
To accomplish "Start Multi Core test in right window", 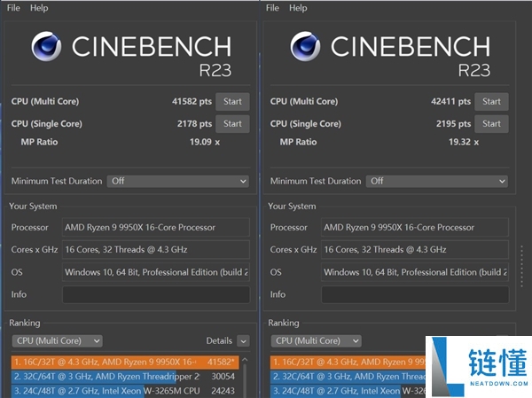I will tap(491, 101).
